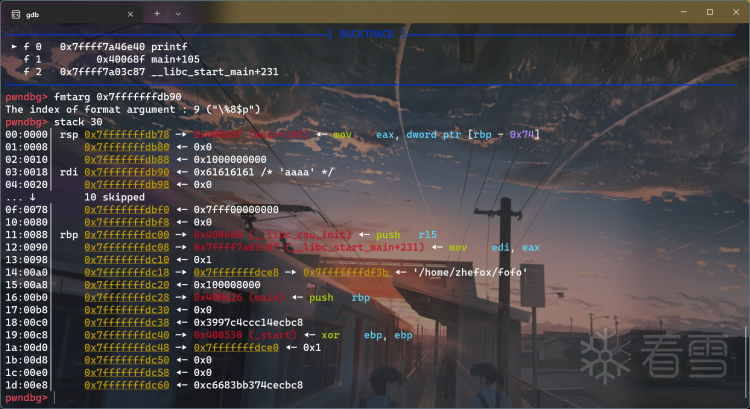Image resolution: width=750 pixels, height=409 pixels.
Task: Click the 0x4006d0 (__libc_csu_init) value
Action: click(x=273, y=234)
